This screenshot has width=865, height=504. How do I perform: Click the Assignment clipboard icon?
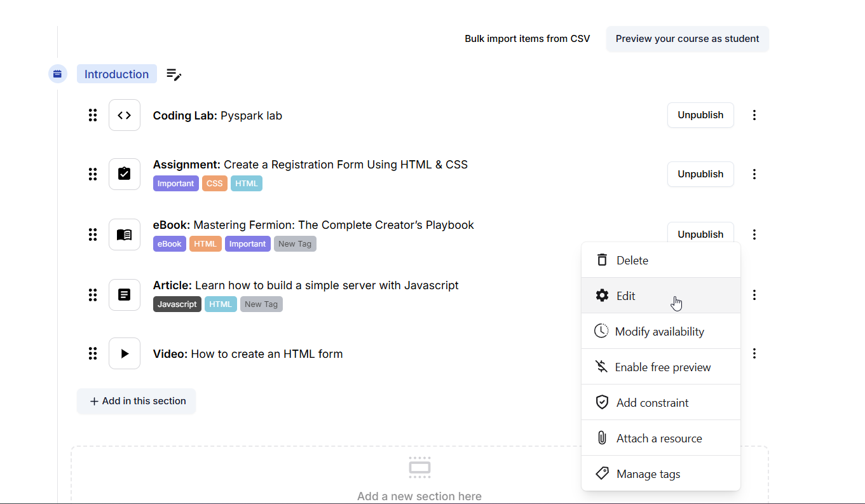(125, 174)
